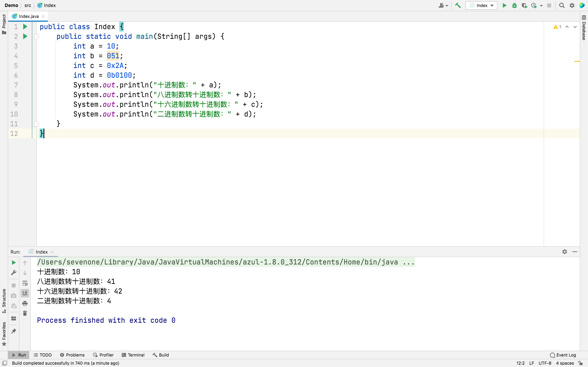Open the Index run configuration dropdown
This screenshot has width=588, height=367.
pos(481,5)
